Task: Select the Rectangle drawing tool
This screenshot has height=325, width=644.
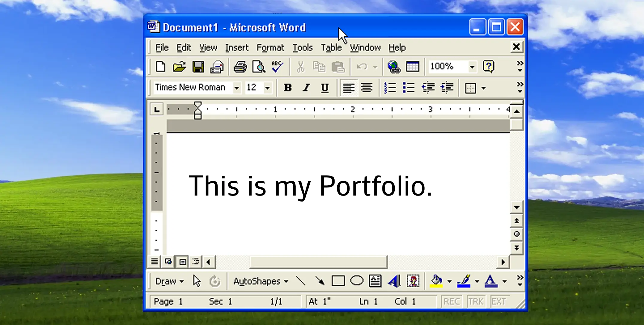Action: 338,281
